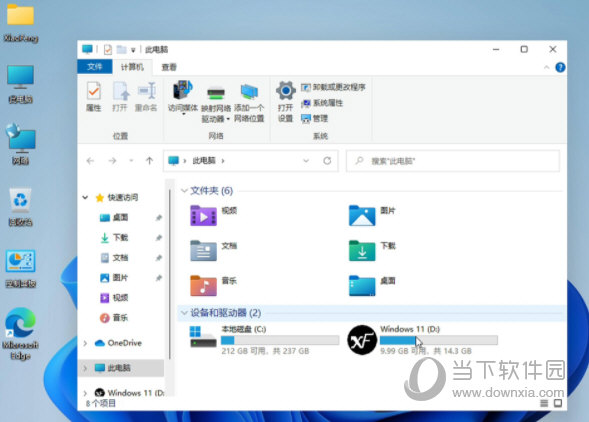Toggle large icons view in status bar

coord(558,403)
